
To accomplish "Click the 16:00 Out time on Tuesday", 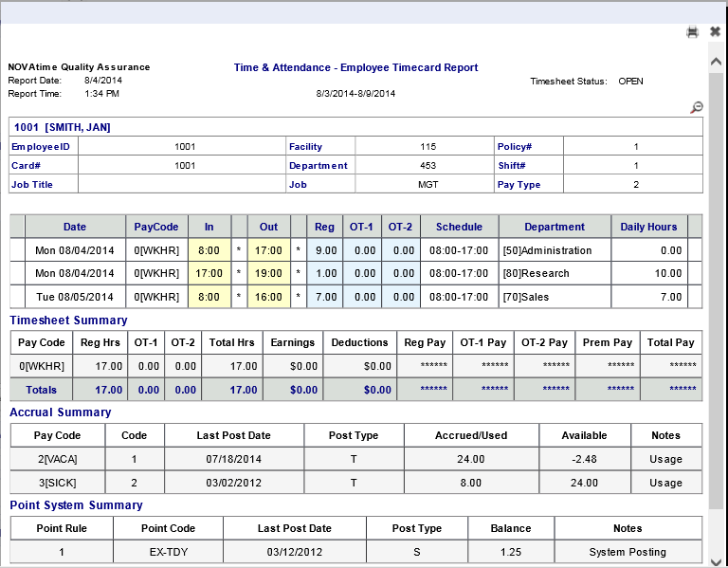I will click(x=269, y=296).
